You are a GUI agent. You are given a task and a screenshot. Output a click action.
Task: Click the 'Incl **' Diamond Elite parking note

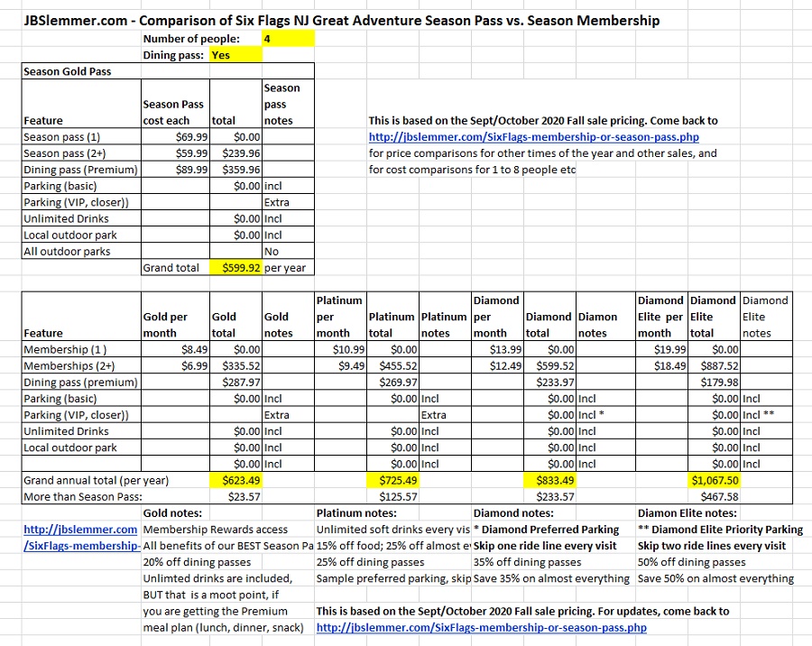pos(766,415)
